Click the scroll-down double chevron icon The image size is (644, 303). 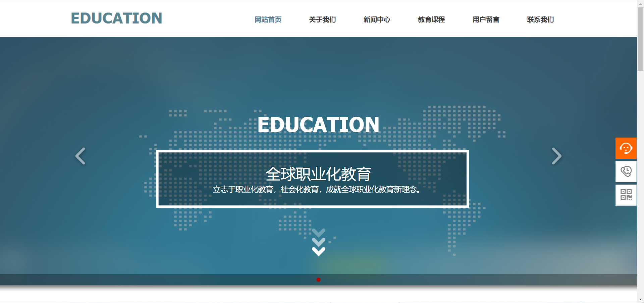318,243
